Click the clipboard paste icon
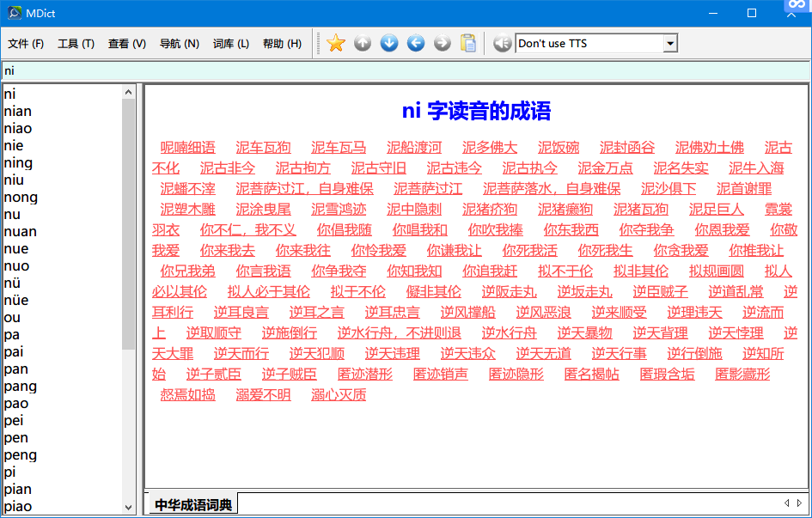 [x=468, y=43]
